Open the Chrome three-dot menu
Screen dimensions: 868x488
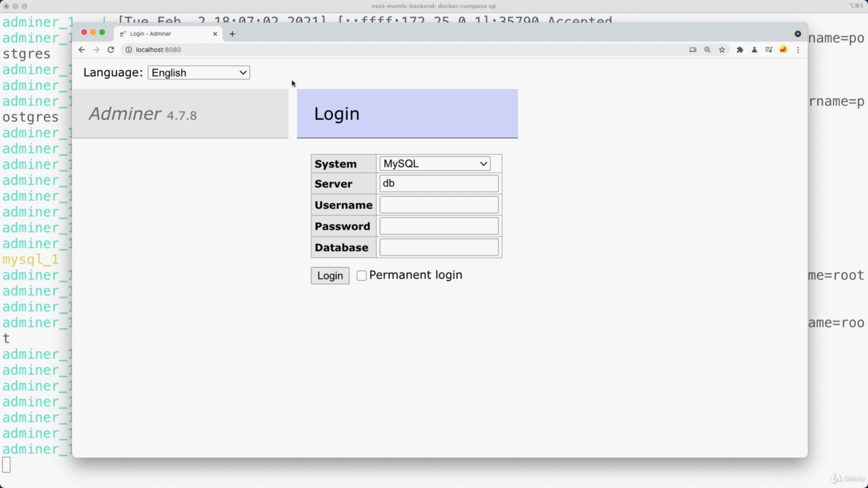coord(797,49)
